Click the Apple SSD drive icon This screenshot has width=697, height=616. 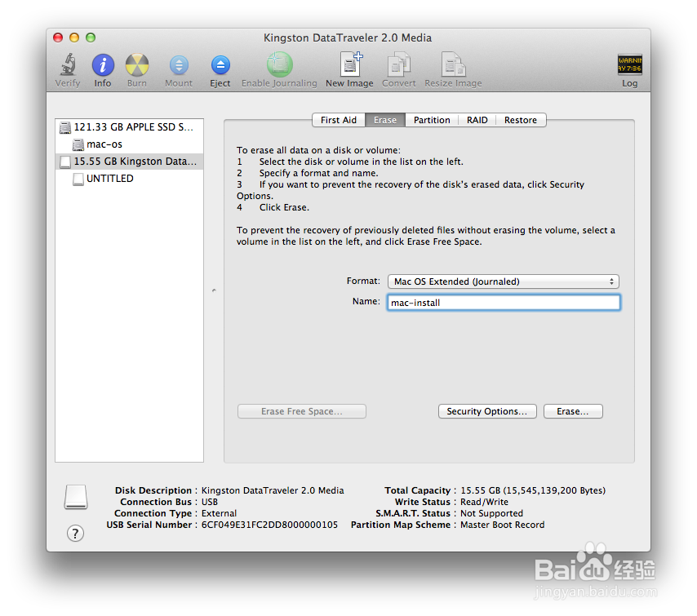[x=65, y=127]
